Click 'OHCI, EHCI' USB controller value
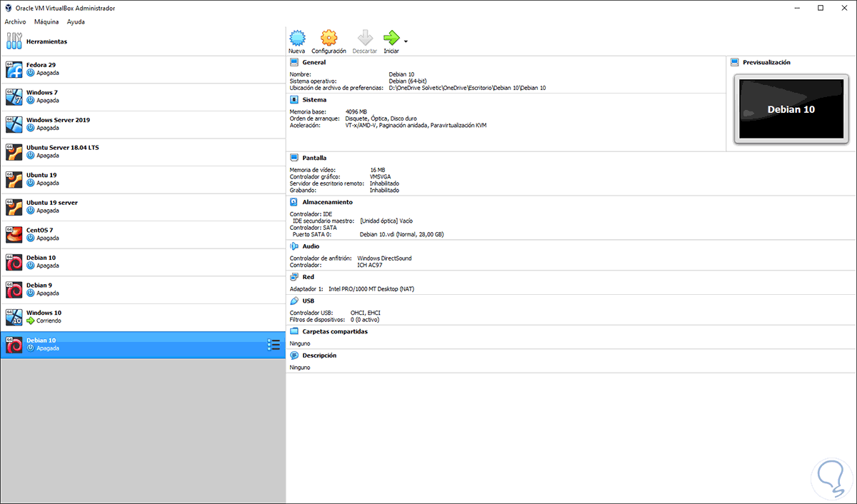This screenshot has width=857, height=504. (365, 313)
